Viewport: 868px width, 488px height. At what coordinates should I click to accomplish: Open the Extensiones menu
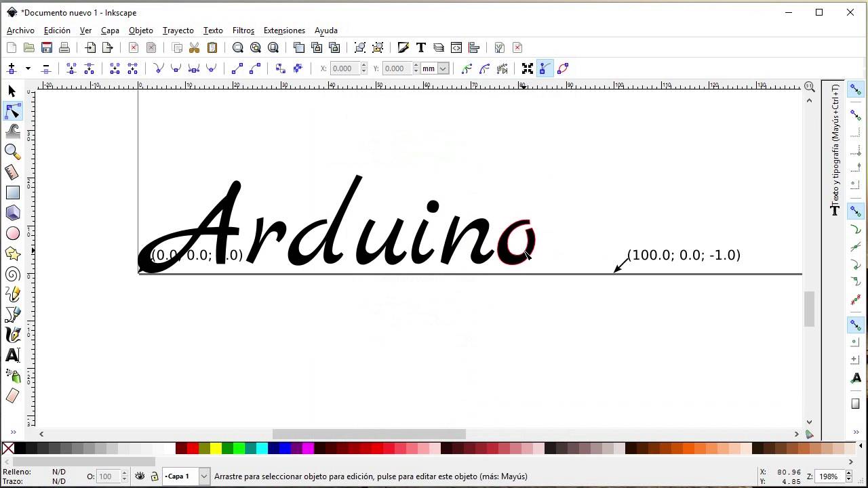(x=284, y=30)
